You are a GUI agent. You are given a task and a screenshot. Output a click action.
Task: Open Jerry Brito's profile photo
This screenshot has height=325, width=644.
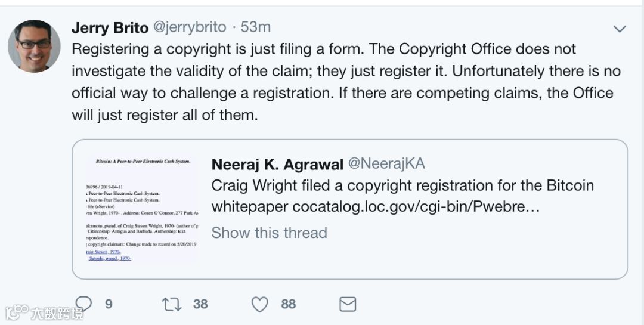click(34, 46)
